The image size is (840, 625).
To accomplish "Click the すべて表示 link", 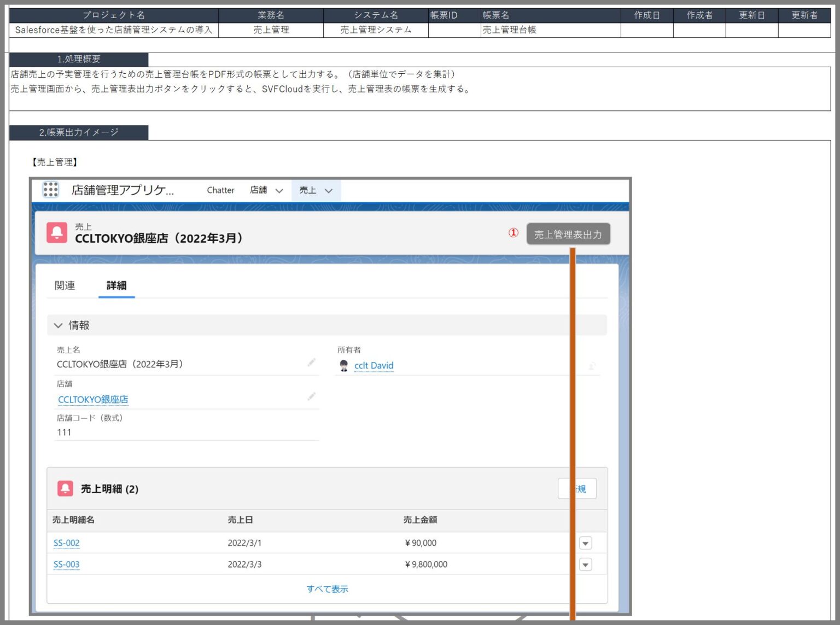I will coord(327,589).
